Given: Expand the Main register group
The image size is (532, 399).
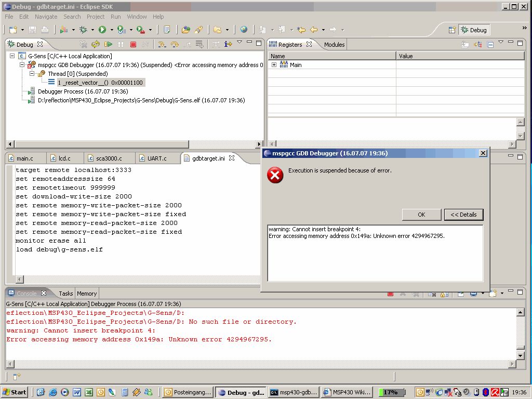Looking at the screenshot, I should (x=274, y=65).
